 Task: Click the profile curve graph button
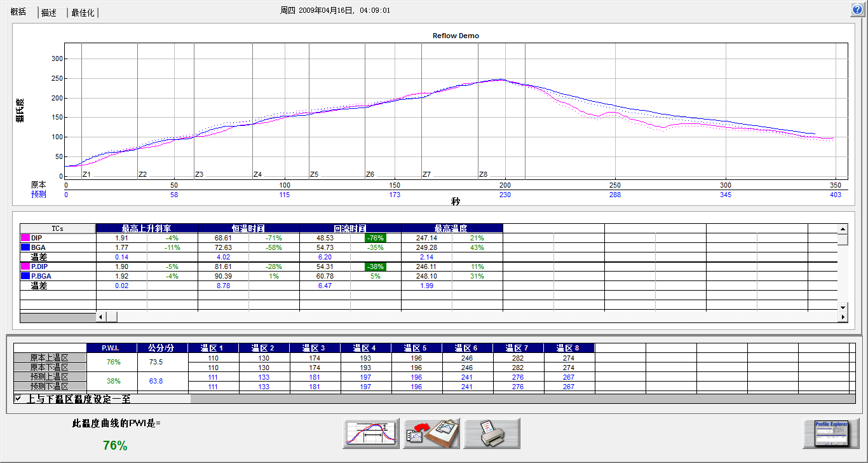(x=372, y=434)
